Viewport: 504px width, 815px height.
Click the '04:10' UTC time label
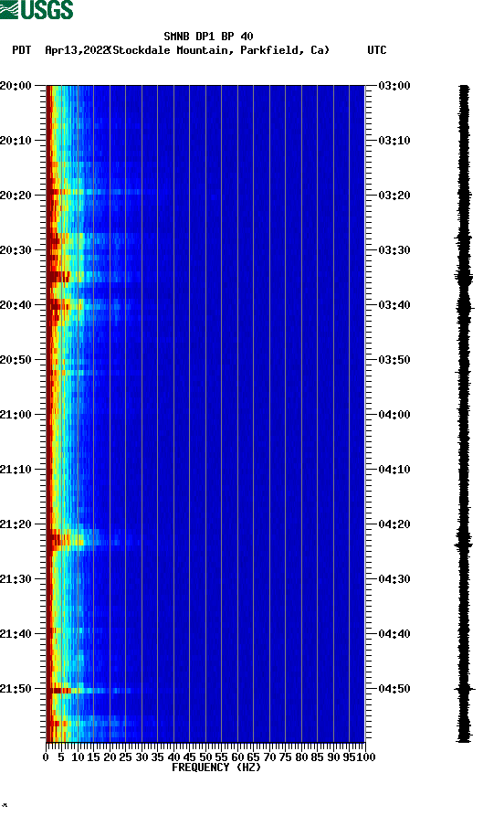[x=394, y=470]
